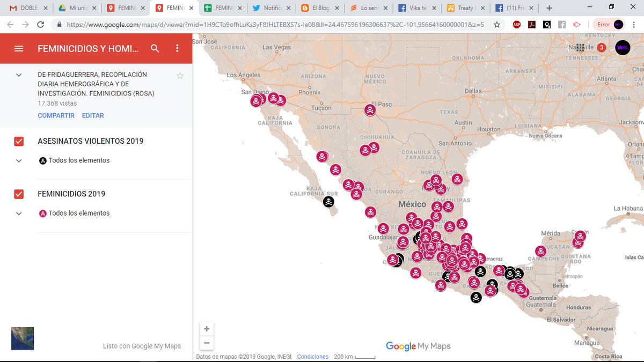Click Google My Maps logo on map
The image size is (644, 362).
coord(418,346)
